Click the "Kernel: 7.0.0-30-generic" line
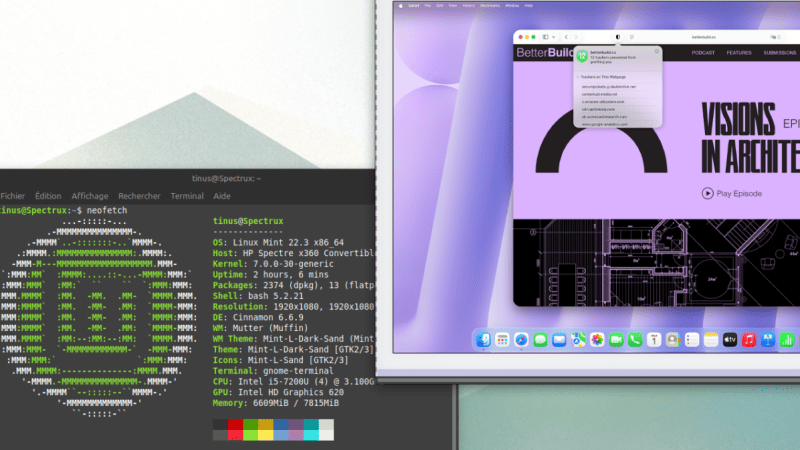Image resolution: width=800 pixels, height=450 pixels. (273, 264)
